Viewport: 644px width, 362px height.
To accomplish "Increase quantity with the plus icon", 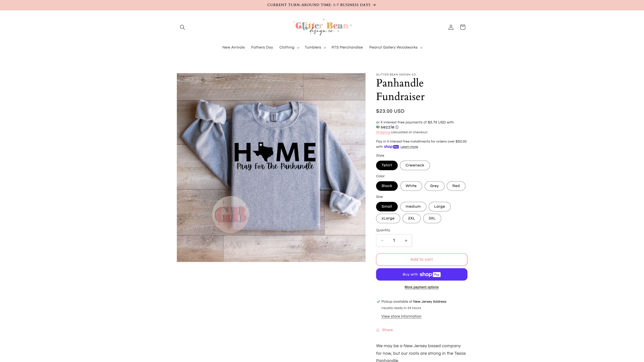I will [406, 241].
